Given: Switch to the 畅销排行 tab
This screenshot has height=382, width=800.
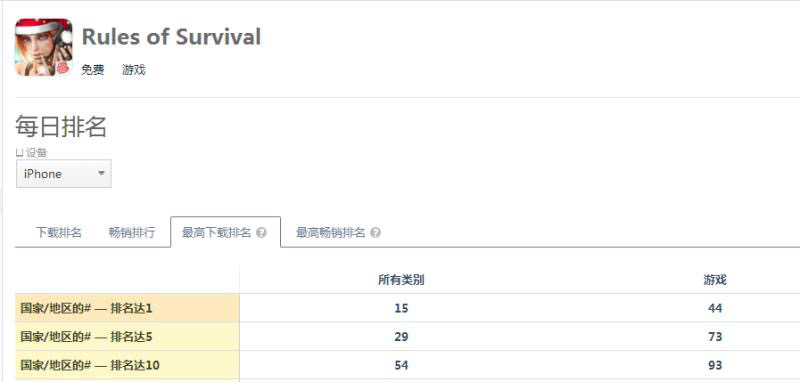Looking at the screenshot, I should [x=132, y=233].
